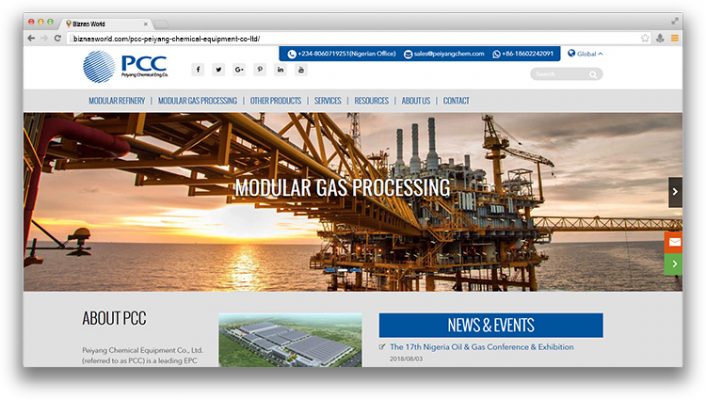706x400 pixels.
Task: Advance banner with next slide arrow
Action: click(x=675, y=192)
